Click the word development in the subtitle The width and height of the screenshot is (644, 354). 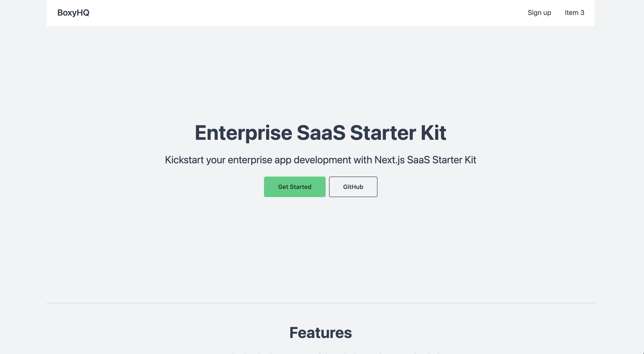pos(322,160)
